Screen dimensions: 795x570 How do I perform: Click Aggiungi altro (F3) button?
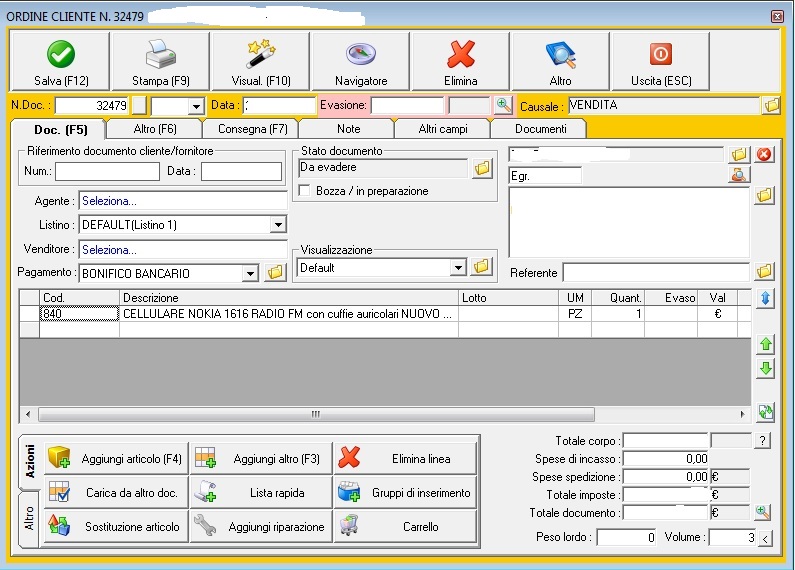coord(261,458)
